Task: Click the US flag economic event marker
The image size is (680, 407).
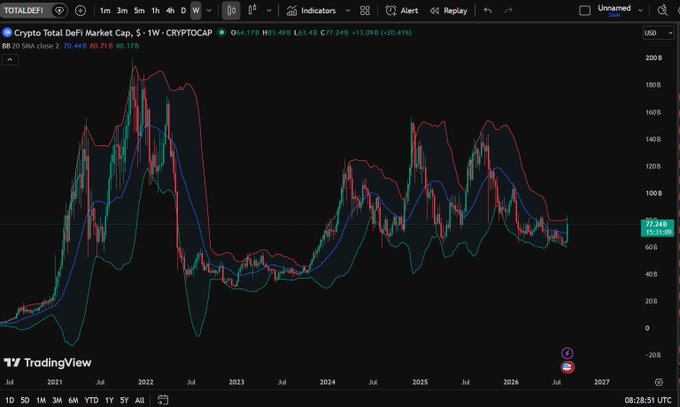Action: click(x=567, y=368)
